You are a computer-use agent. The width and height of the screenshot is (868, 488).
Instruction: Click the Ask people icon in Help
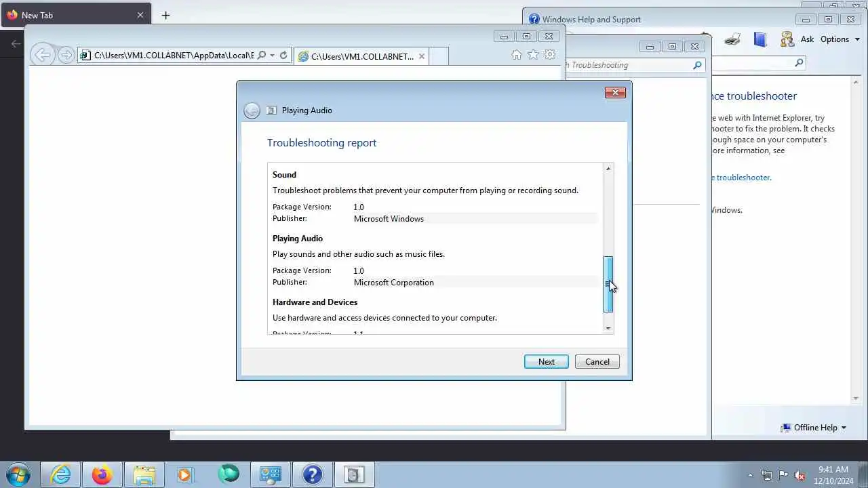click(x=787, y=39)
